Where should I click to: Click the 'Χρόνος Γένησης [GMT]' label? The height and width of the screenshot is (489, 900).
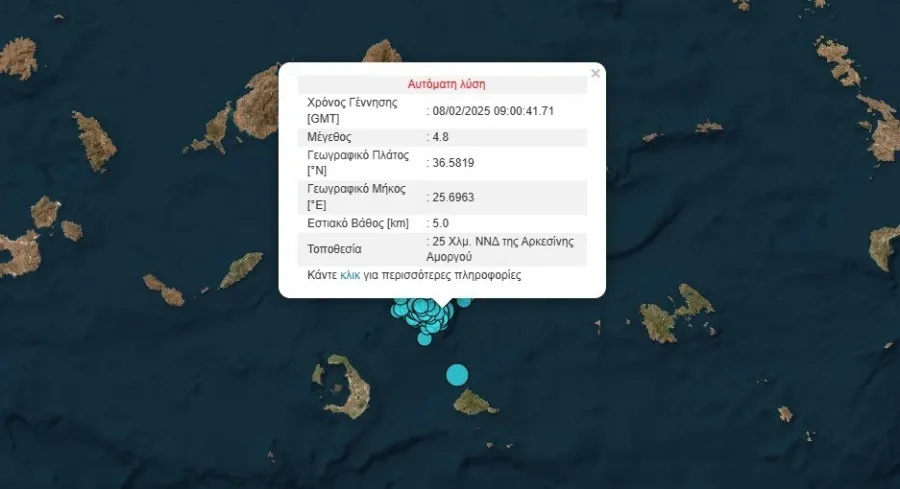point(350,110)
